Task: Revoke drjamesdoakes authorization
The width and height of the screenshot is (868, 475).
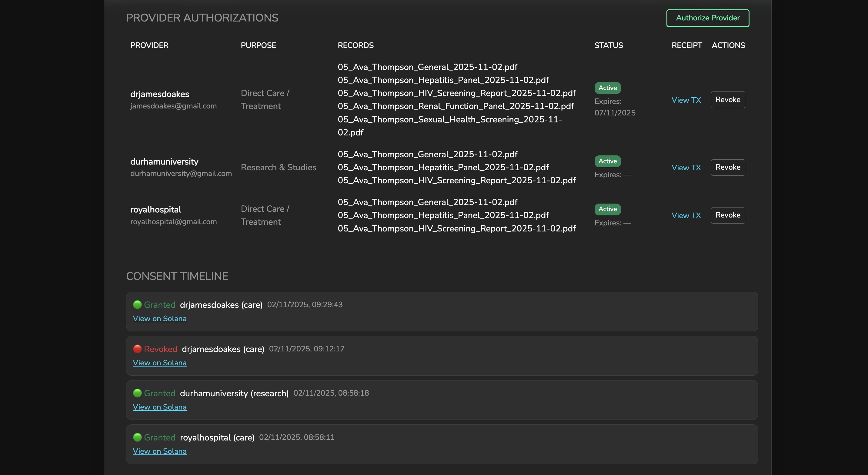Action: [x=727, y=100]
